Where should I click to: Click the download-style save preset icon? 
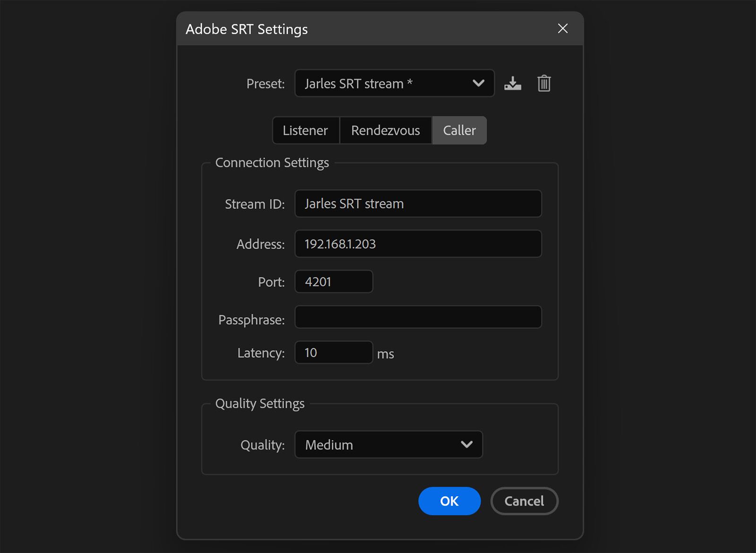click(512, 83)
